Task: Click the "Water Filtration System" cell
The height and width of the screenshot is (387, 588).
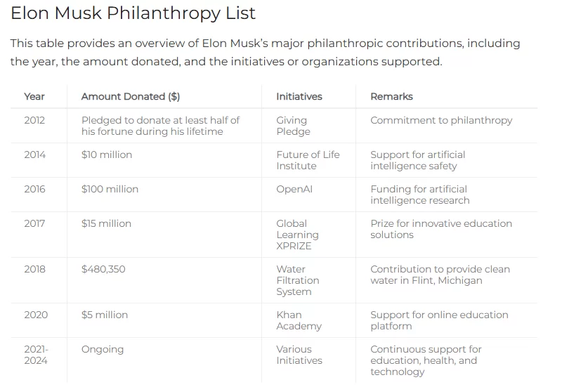Action: click(297, 280)
